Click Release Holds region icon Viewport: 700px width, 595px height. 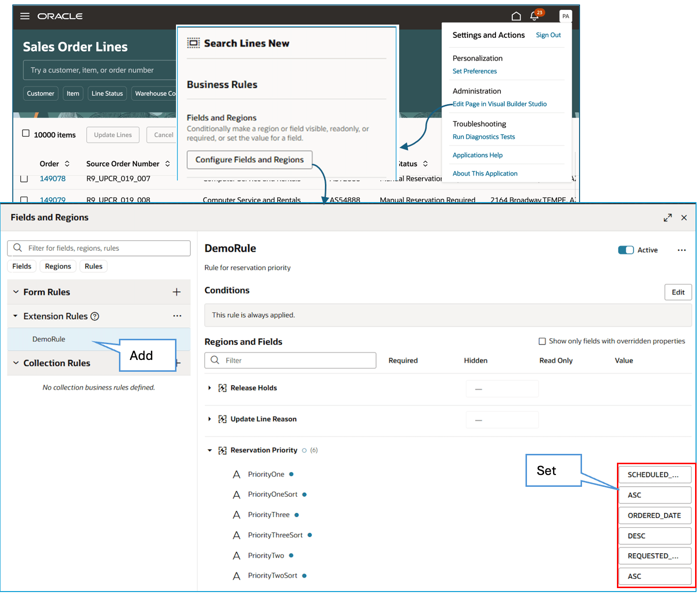pos(222,388)
